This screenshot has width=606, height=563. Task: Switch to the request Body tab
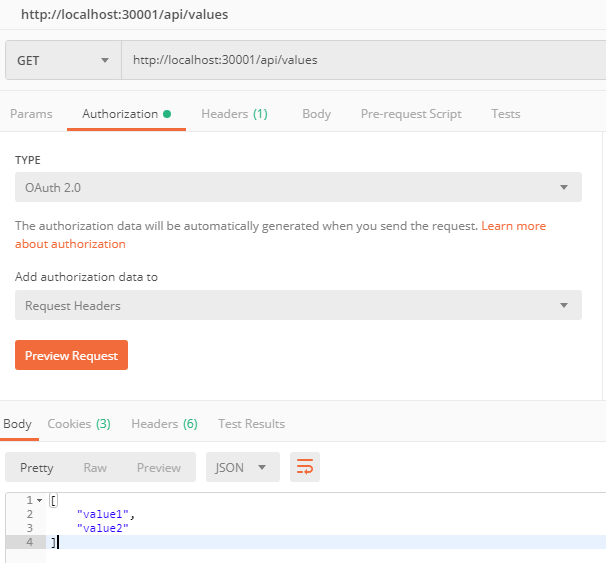(317, 114)
